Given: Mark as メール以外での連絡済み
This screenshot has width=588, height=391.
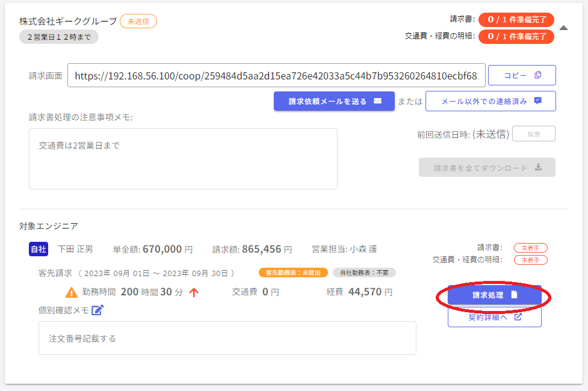Looking at the screenshot, I should [490, 101].
